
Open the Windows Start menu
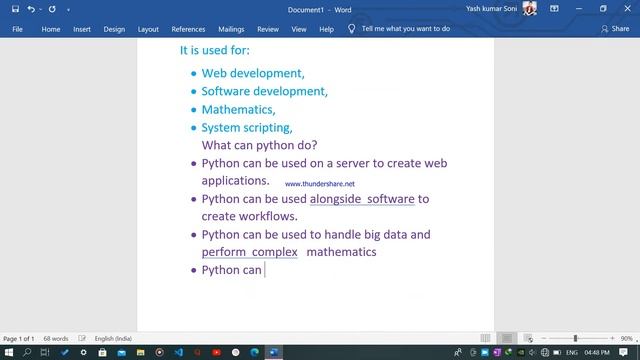(x=9, y=352)
